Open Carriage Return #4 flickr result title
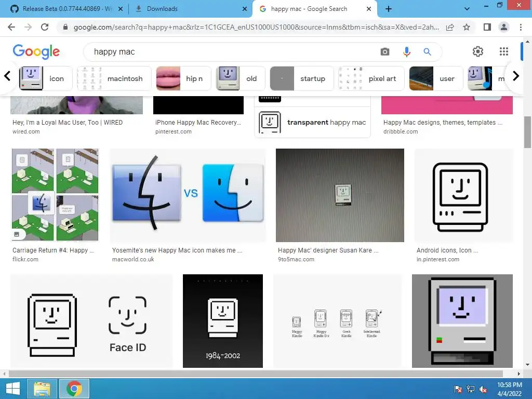Image resolution: width=532 pixels, height=399 pixels. (x=53, y=250)
